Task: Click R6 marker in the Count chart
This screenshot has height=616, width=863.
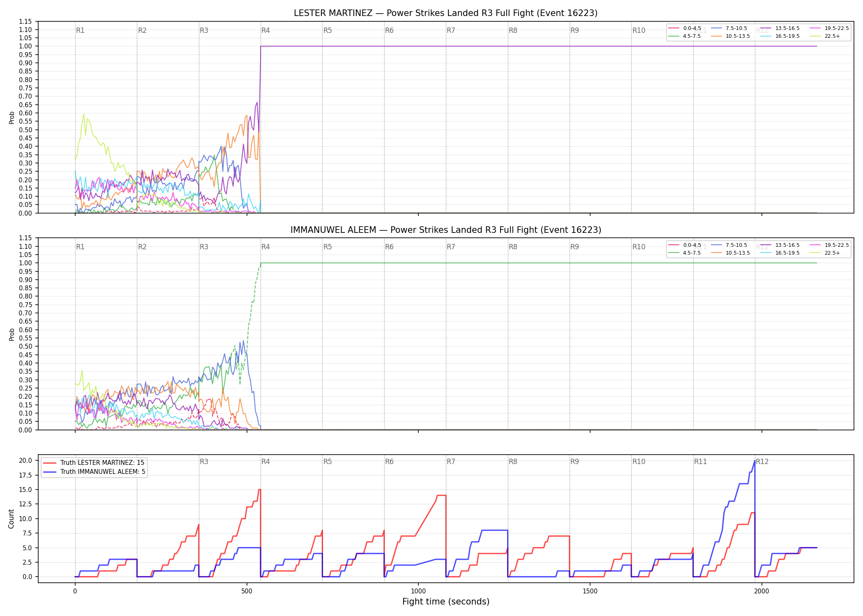Action: 390,462
